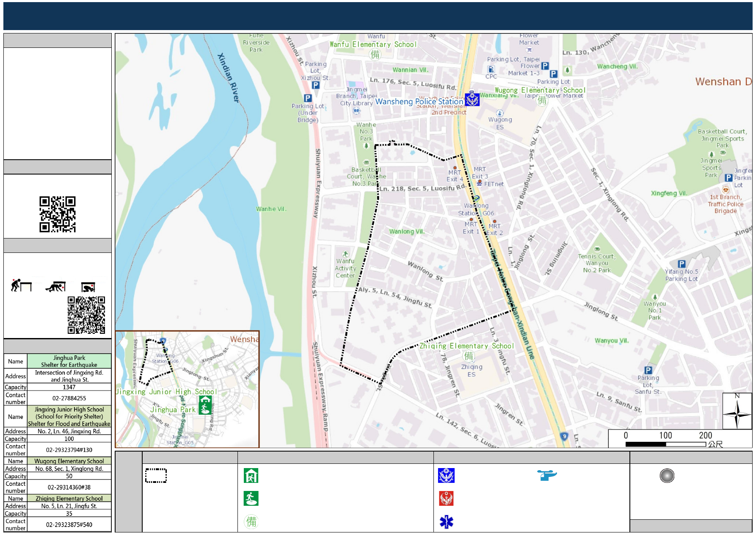Click the 0-100-200 scale bar
Viewport: 756px width, 535px height.
click(666, 444)
